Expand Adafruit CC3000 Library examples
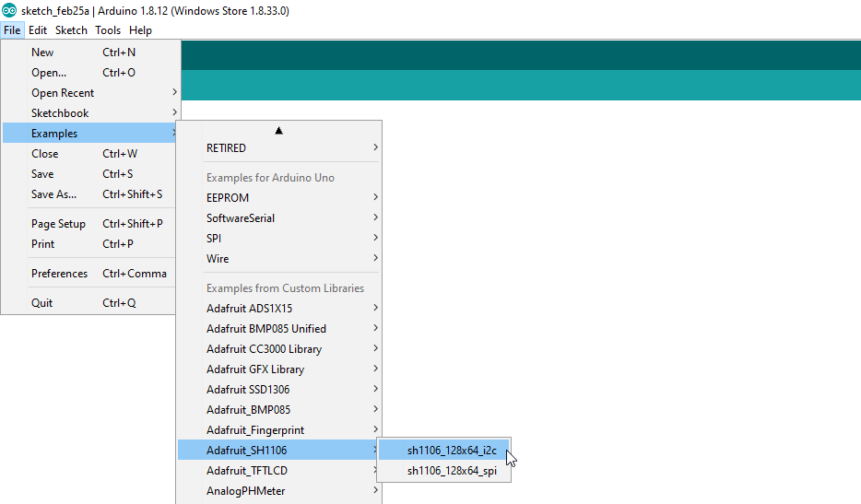Image resolution: width=861 pixels, height=504 pixels. click(279, 349)
